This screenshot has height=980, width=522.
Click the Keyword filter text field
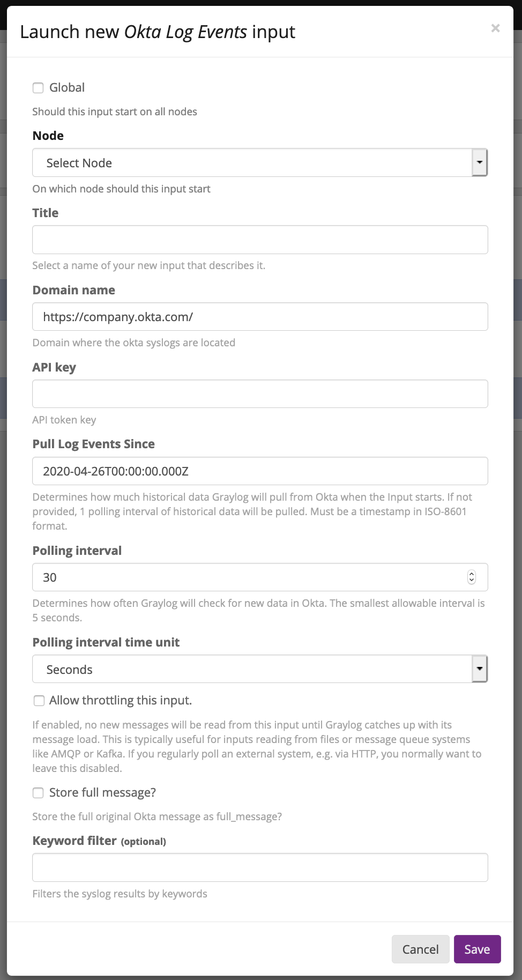pyautogui.click(x=260, y=867)
